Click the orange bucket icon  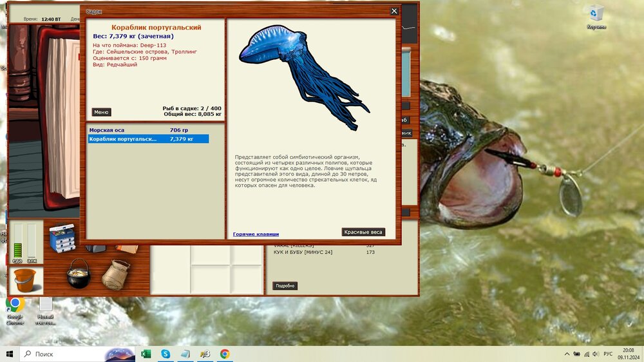tap(24, 280)
